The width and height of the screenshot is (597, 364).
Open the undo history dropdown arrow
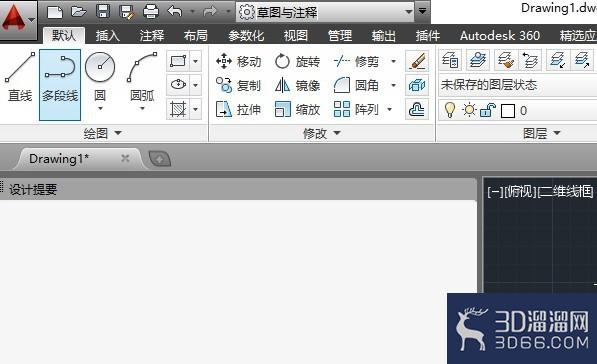coord(192,12)
